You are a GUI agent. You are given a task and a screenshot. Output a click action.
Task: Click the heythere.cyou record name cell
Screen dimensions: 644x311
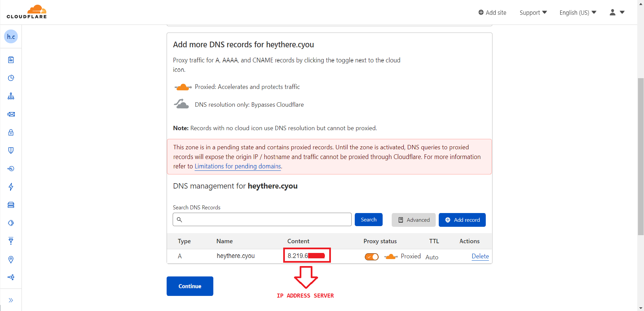tap(235, 256)
